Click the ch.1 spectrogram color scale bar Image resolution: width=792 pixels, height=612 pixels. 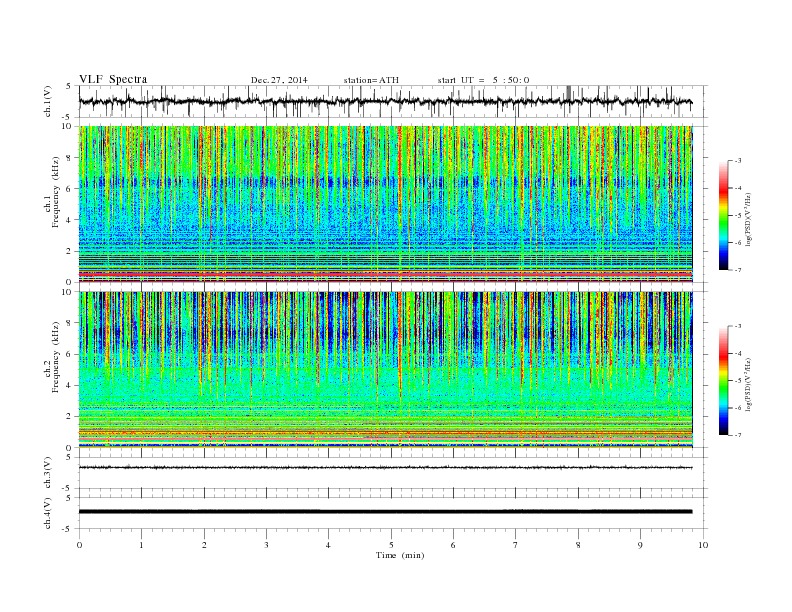(x=723, y=215)
